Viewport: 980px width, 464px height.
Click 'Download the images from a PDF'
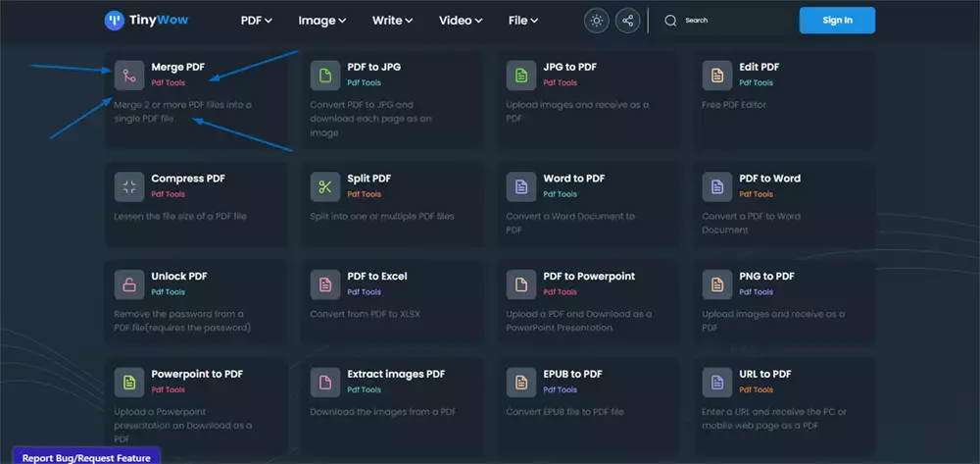[x=383, y=412]
